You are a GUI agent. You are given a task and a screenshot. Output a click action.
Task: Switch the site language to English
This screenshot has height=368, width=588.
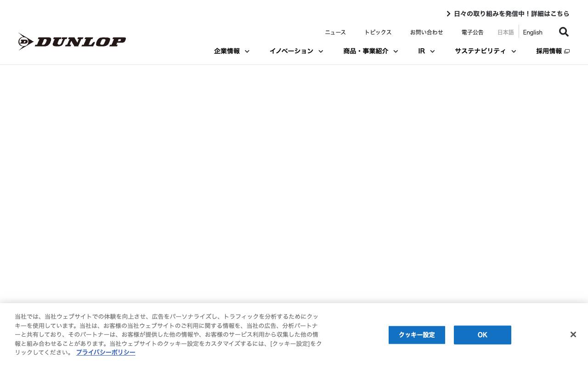tap(532, 32)
